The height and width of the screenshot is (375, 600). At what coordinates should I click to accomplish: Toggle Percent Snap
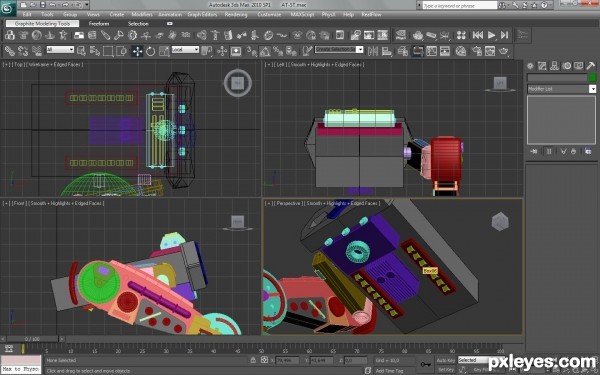tap(278, 51)
